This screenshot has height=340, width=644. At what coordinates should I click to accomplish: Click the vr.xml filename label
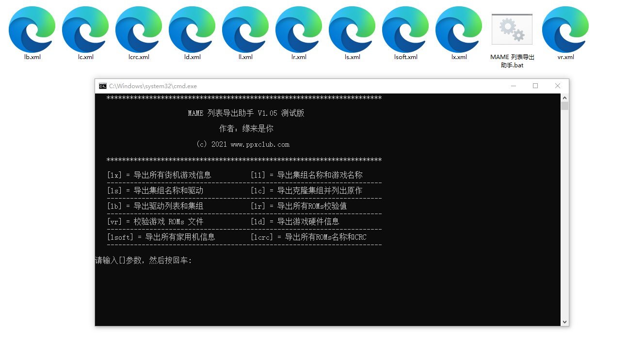tap(565, 57)
